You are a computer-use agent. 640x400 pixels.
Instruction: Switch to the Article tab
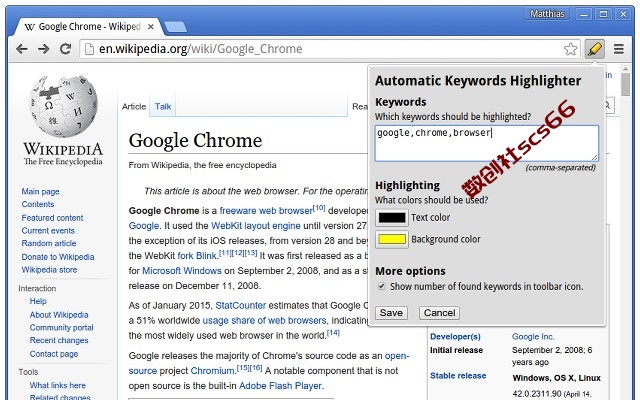tap(134, 107)
